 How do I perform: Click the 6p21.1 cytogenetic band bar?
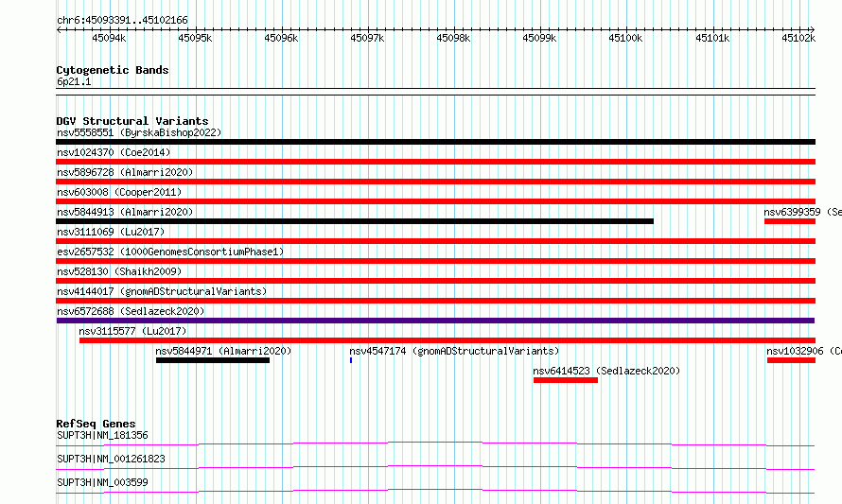(435, 92)
